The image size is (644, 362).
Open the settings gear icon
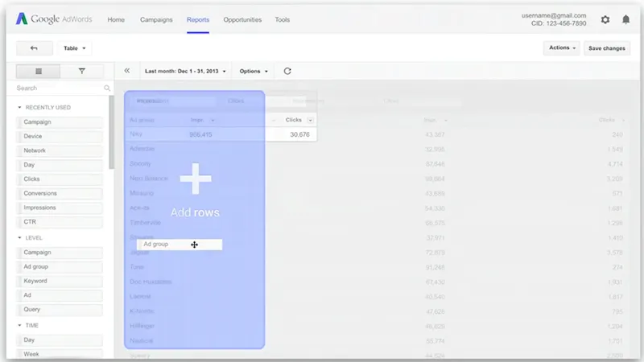point(605,19)
